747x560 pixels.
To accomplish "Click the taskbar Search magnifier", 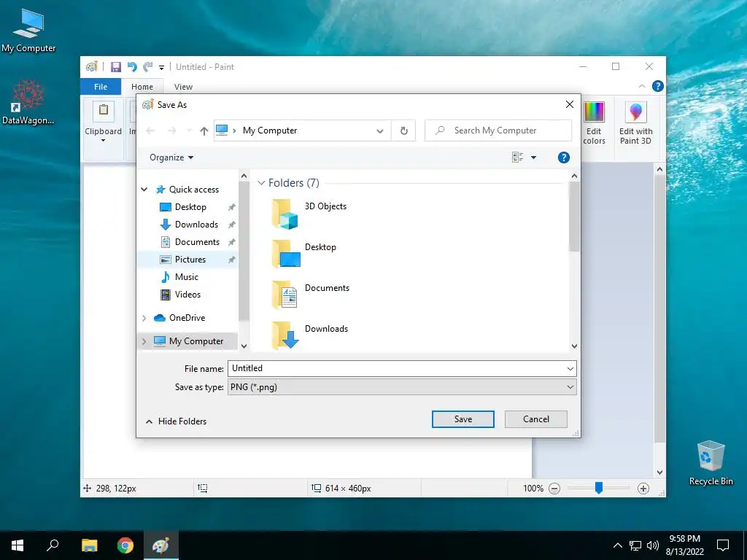I will click(x=53, y=545).
